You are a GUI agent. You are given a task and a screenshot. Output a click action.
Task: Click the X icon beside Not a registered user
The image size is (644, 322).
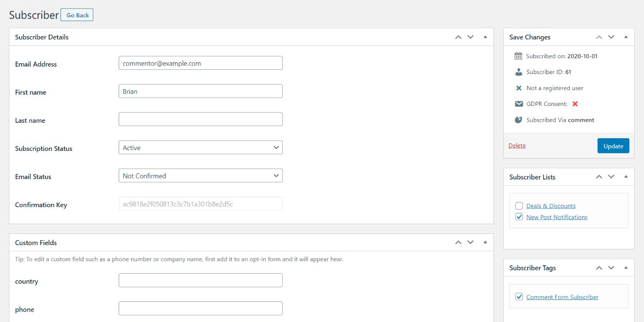click(x=518, y=88)
